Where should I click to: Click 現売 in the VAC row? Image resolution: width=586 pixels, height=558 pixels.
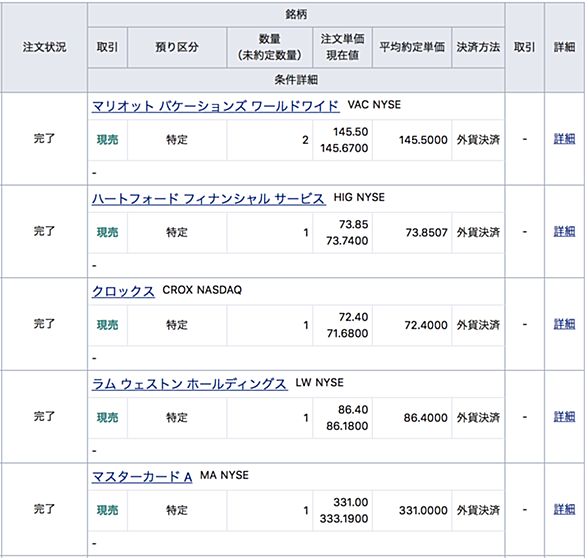coord(108,140)
